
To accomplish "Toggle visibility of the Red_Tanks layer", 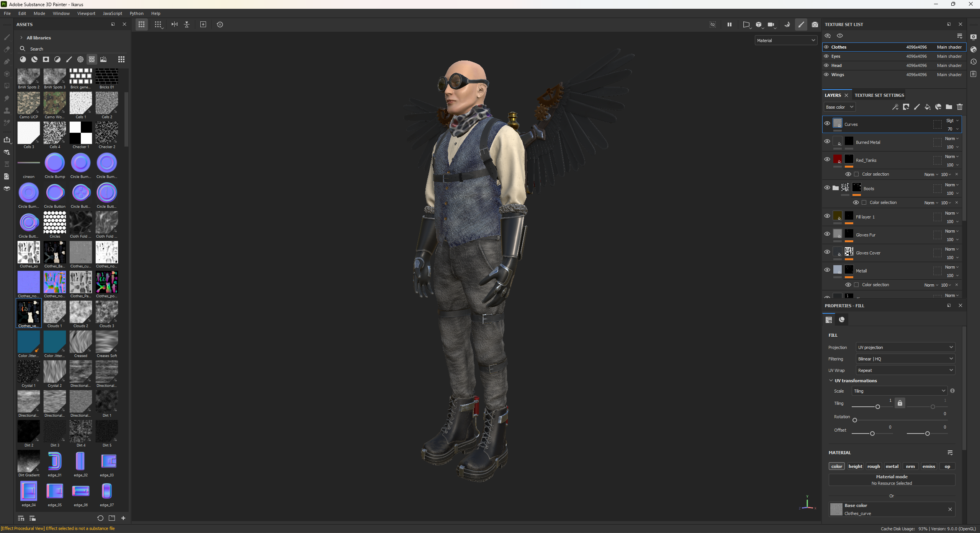I will [x=827, y=159].
